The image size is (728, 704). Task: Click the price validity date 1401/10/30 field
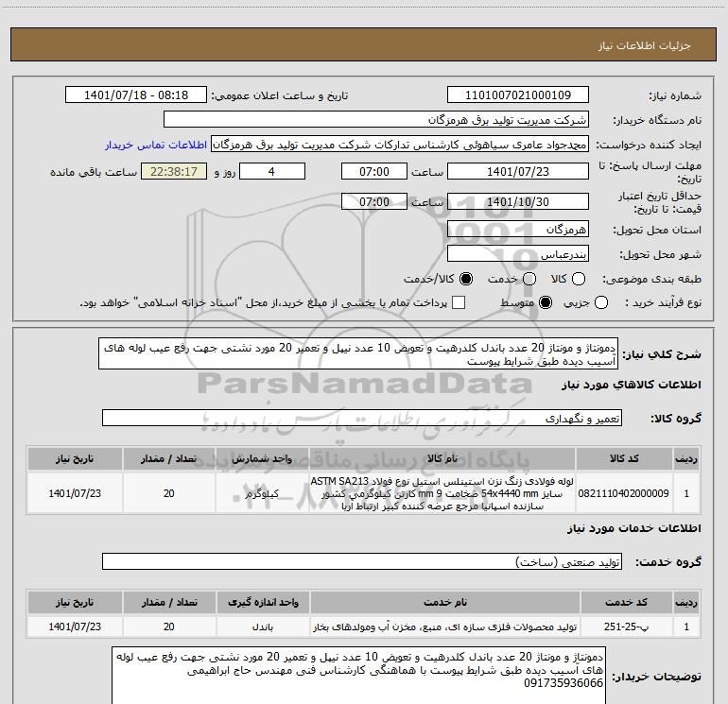click(518, 201)
